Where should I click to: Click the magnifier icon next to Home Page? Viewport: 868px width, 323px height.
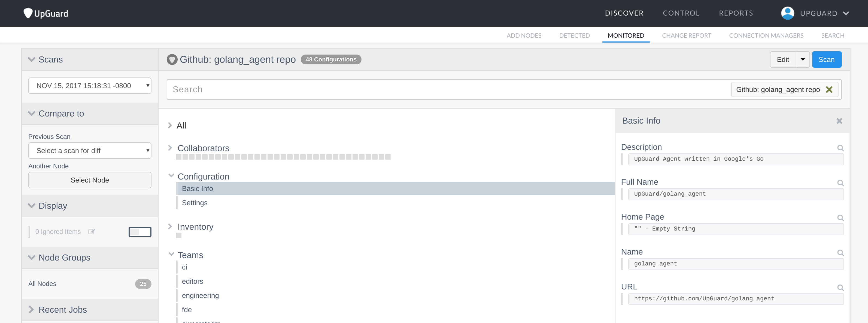pyautogui.click(x=840, y=218)
